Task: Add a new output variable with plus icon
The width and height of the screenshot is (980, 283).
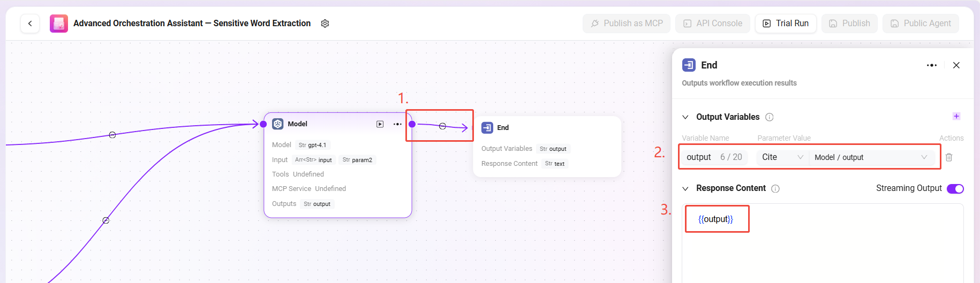Action: tap(956, 117)
